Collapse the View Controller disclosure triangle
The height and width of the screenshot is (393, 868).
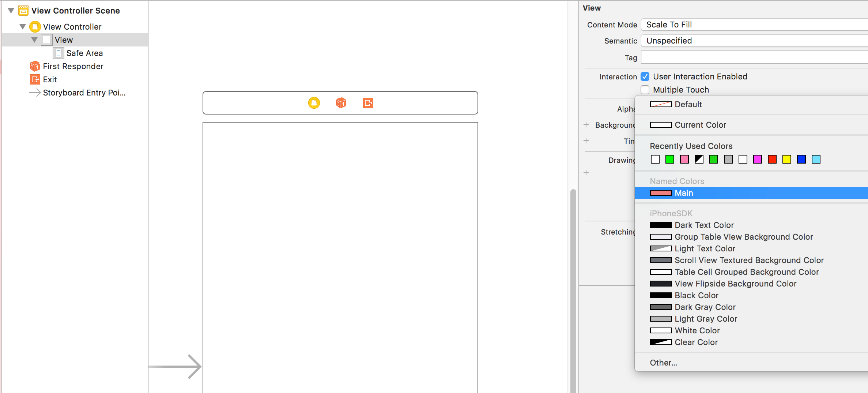23,27
